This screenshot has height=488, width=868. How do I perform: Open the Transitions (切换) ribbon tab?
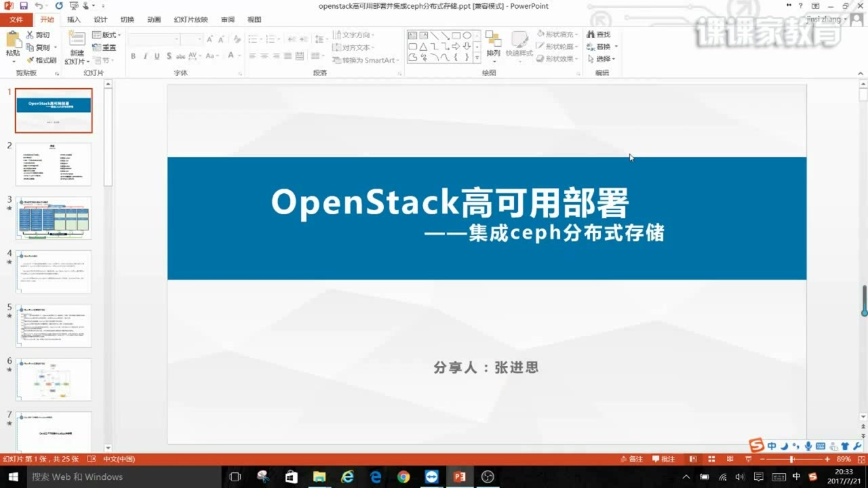point(127,20)
